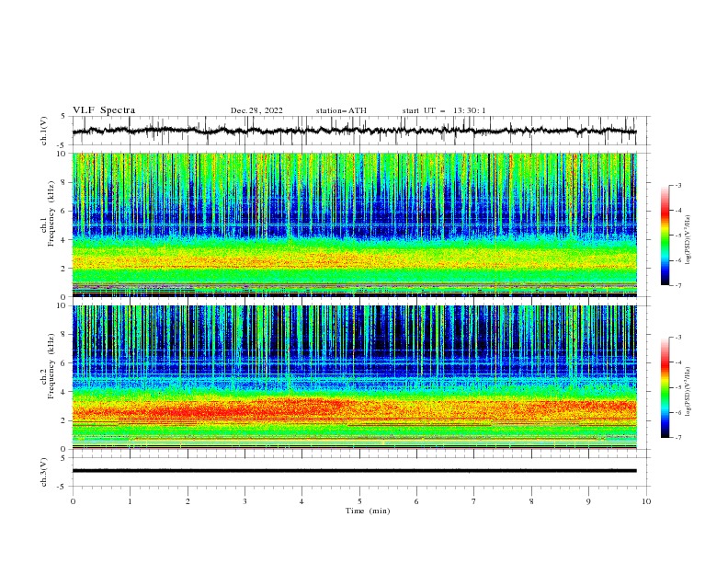
Task: Click the 'station=ATH' label
Action: coord(341,110)
